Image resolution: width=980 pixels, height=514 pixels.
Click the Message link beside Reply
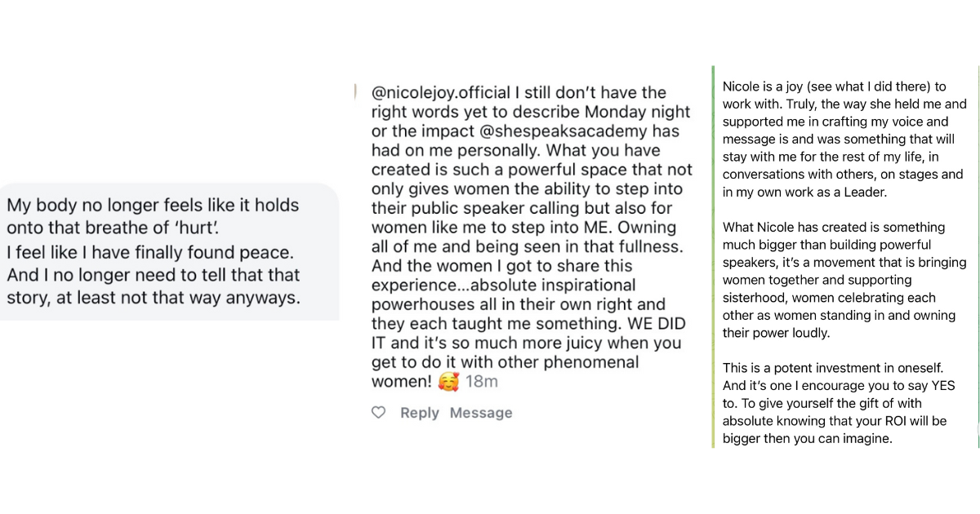point(481,413)
